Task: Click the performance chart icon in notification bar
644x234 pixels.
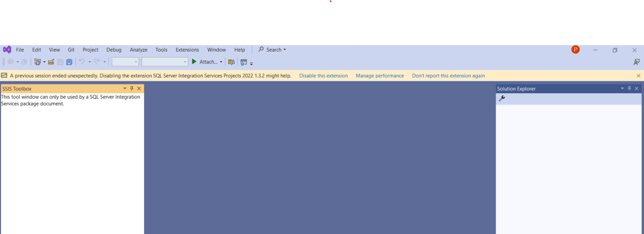Action: pyautogui.click(x=4, y=75)
